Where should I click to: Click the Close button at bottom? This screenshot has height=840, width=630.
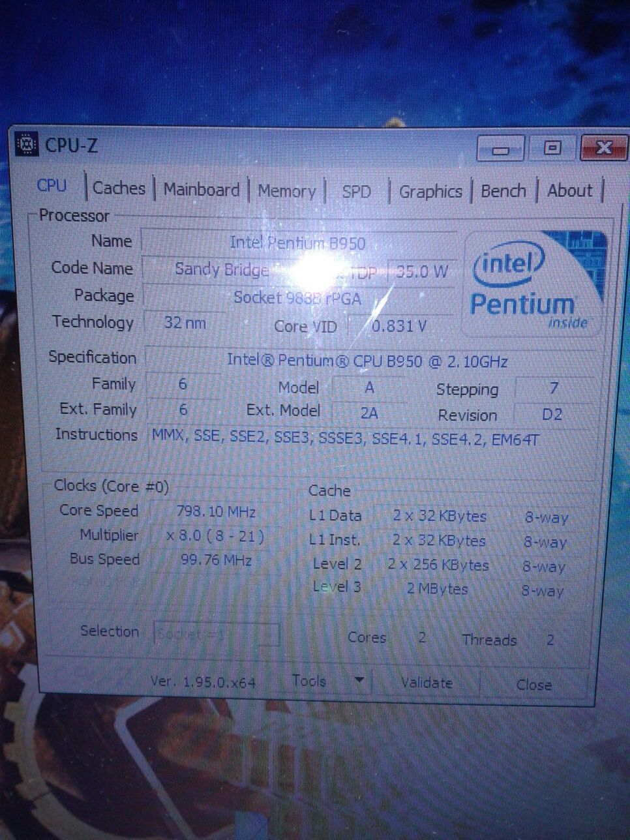534,685
